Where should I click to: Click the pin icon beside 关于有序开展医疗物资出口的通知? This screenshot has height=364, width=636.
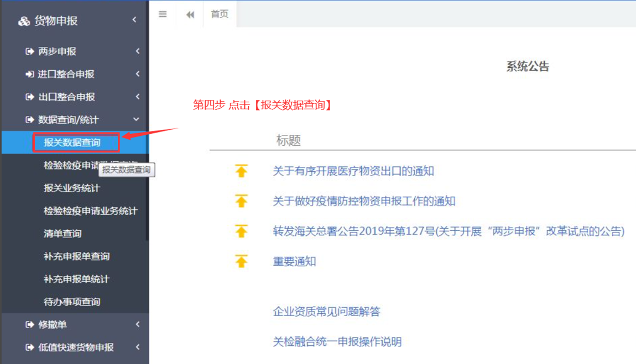point(241,171)
